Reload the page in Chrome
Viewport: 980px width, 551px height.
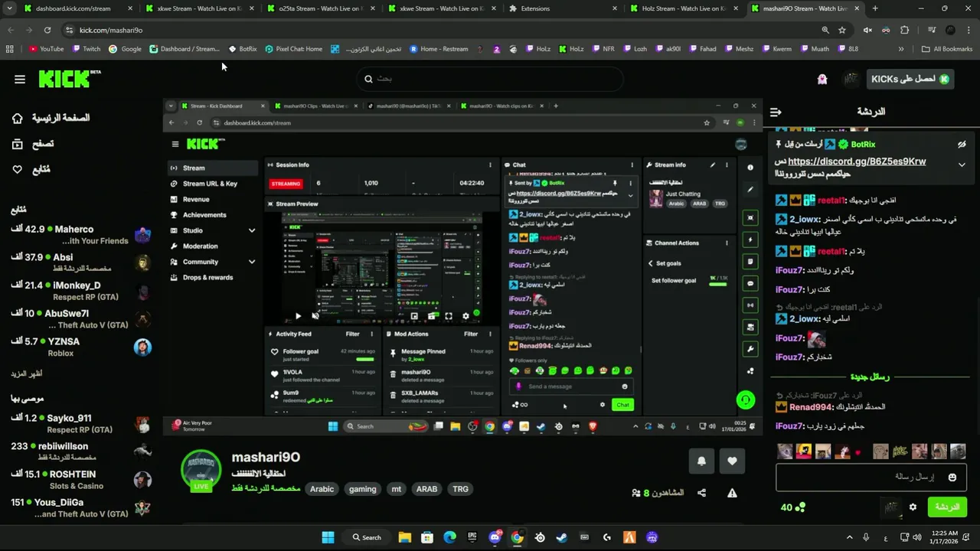point(47,30)
